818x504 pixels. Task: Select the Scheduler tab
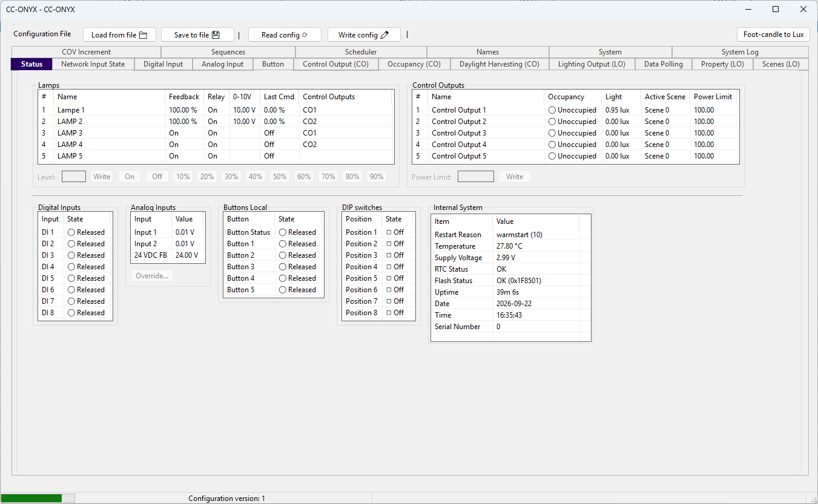pos(361,52)
